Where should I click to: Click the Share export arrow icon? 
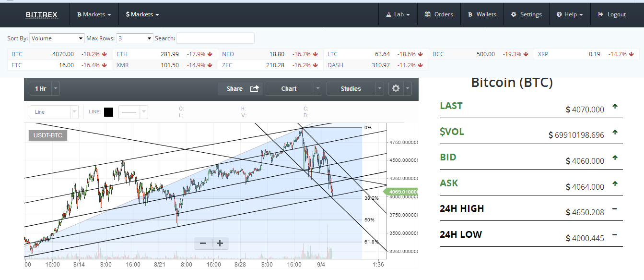tap(255, 88)
